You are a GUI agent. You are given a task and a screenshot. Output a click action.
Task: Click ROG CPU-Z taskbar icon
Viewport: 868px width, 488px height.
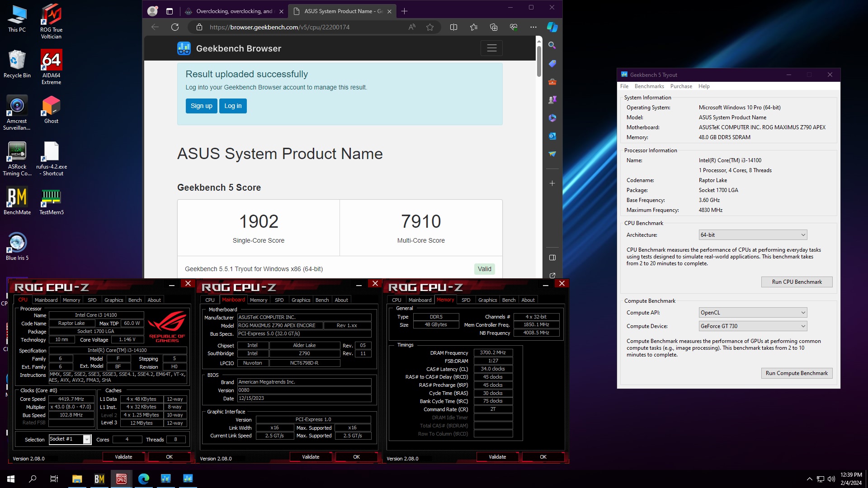(121, 479)
